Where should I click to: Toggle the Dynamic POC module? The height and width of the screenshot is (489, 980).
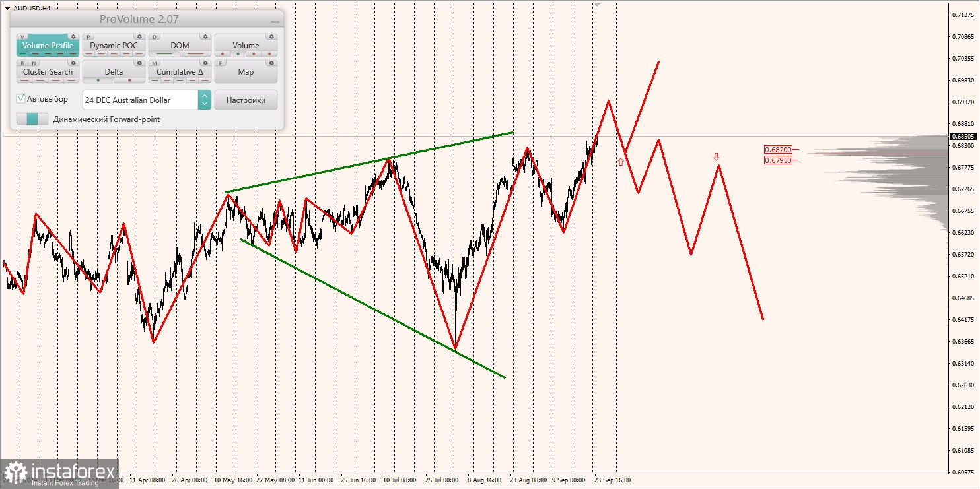pos(114,46)
